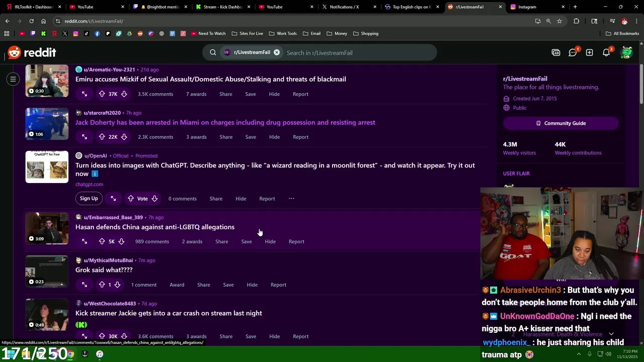The height and width of the screenshot is (362, 644).
Task: Share the Kick streamer Jackie post
Action: 226,336
